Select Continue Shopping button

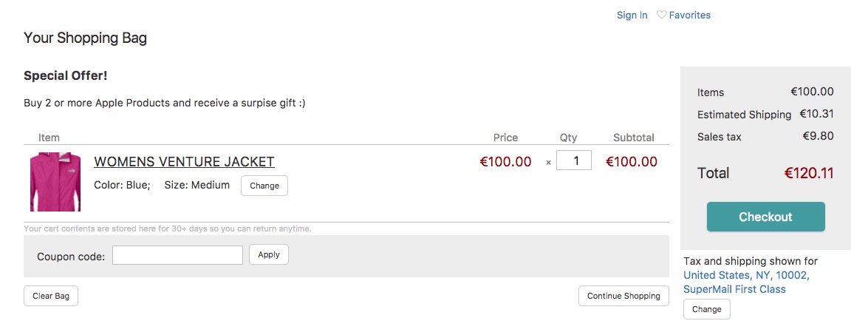(624, 296)
